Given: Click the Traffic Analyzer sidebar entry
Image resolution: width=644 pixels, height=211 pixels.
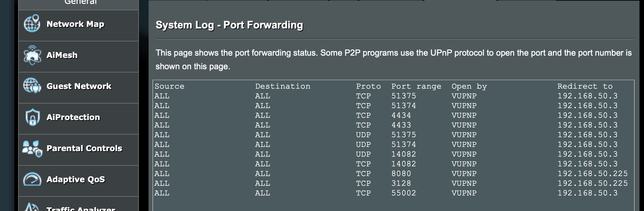Looking at the screenshot, I should (x=80, y=209).
